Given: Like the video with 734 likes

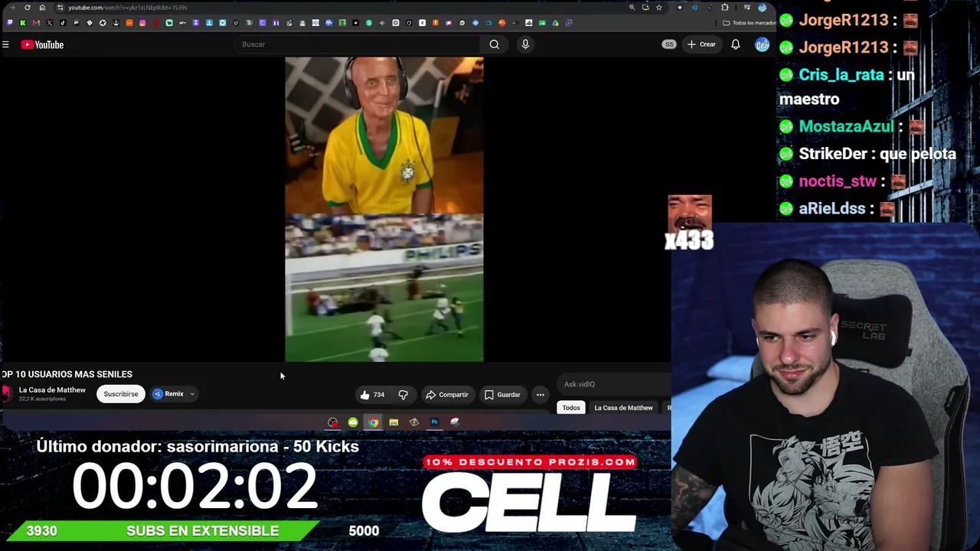Looking at the screenshot, I should 373,395.
